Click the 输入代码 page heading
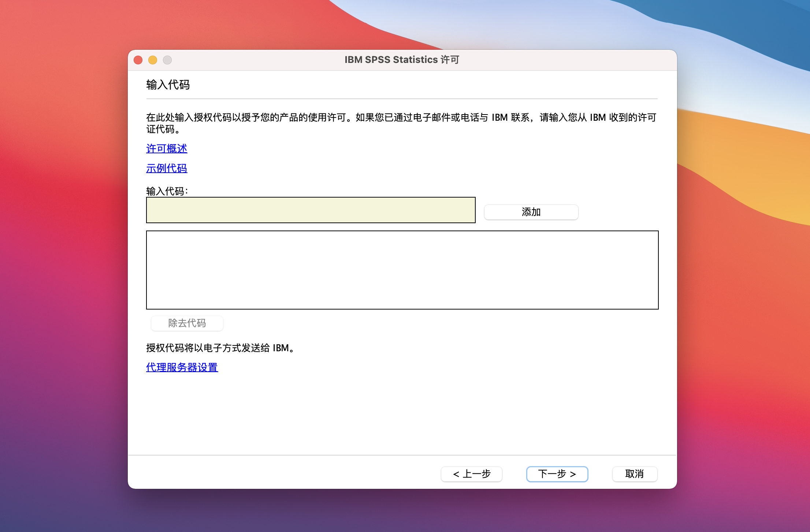 pyautogui.click(x=168, y=85)
